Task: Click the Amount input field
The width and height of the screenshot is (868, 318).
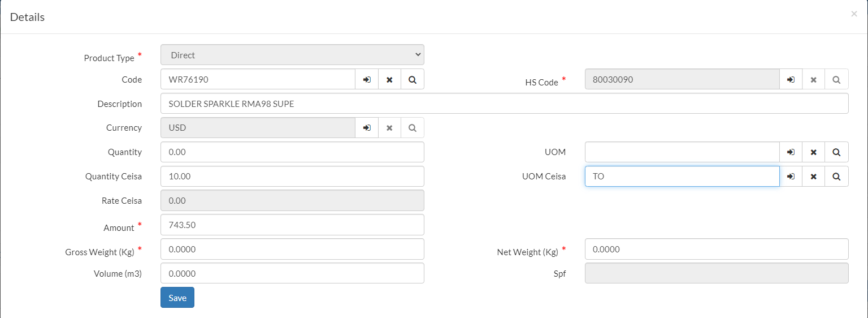Action: 292,225
